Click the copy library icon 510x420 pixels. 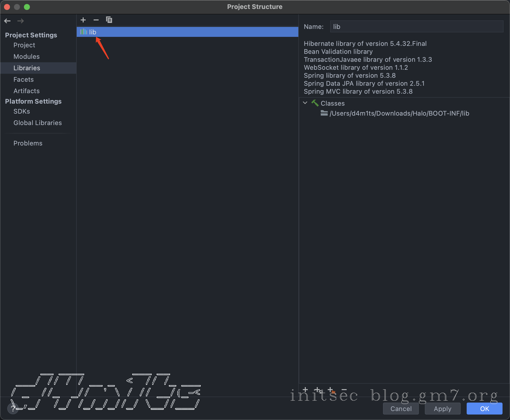click(109, 20)
